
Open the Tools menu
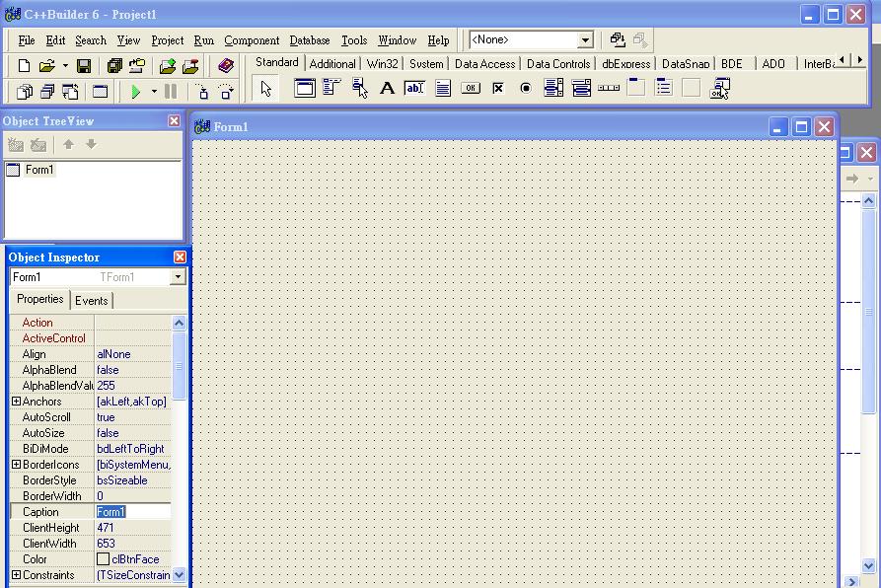(354, 40)
